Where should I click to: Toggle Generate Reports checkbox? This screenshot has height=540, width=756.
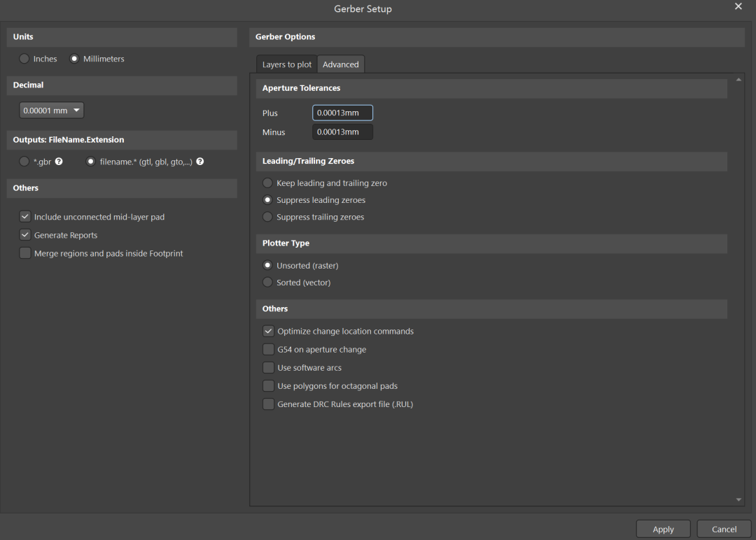25,235
